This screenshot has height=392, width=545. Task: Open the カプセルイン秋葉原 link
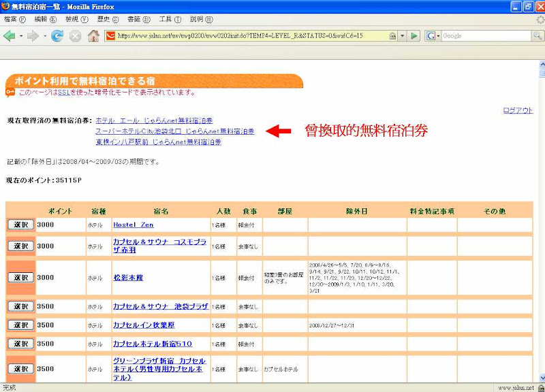(x=144, y=325)
